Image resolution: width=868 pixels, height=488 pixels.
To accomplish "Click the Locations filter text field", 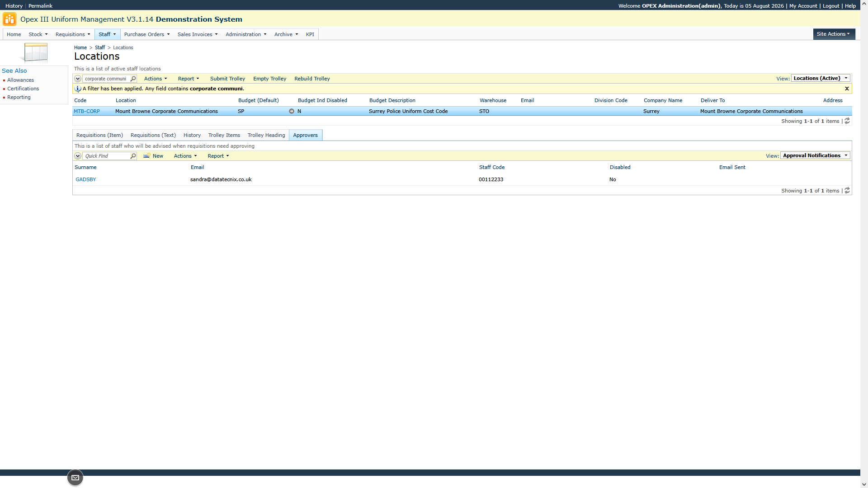I will (x=106, y=79).
